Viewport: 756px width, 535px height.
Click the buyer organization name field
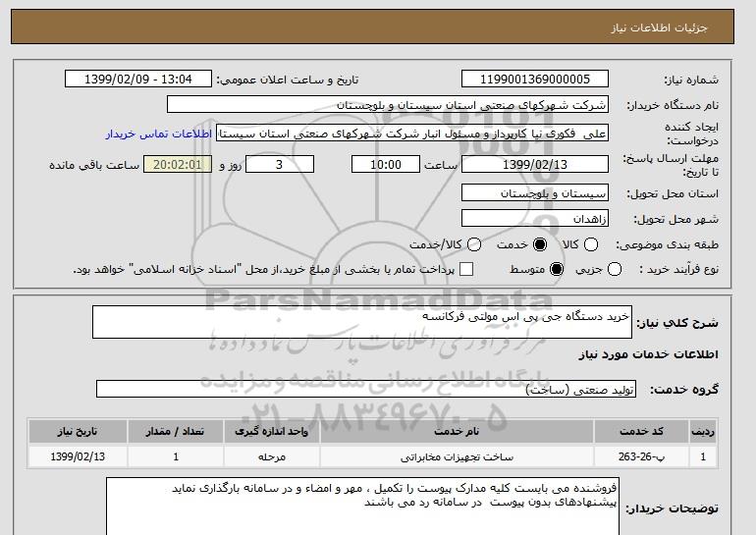pyautogui.click(x=388, y=105)
